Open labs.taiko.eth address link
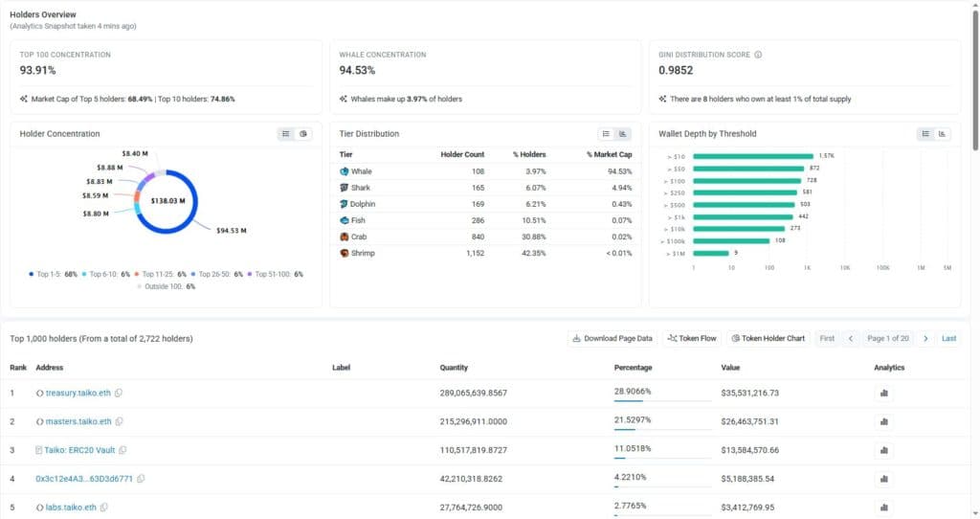The width and height of the screenshot is (980, 519). tap(71, 508)
